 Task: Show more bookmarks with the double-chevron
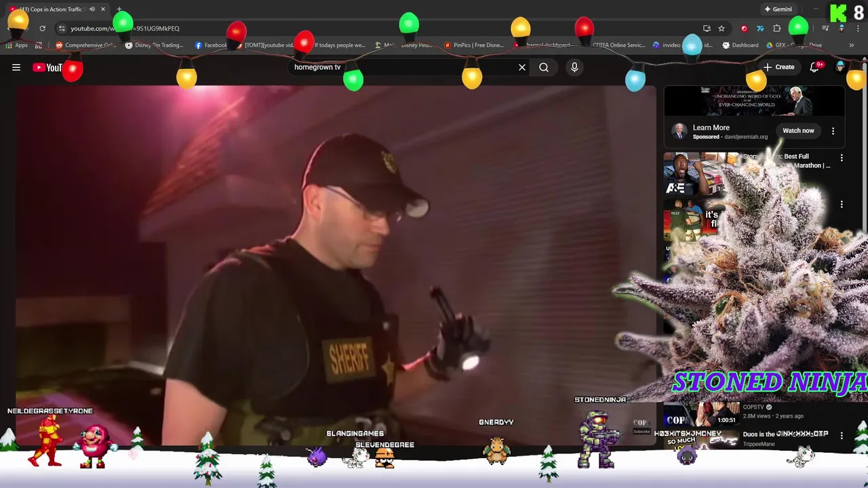(851, 45)
